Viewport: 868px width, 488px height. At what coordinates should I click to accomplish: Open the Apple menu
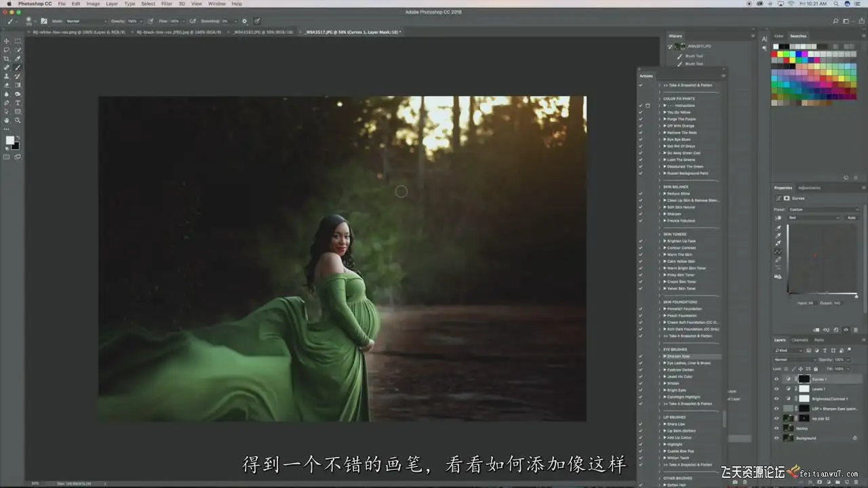click(9, 4)
